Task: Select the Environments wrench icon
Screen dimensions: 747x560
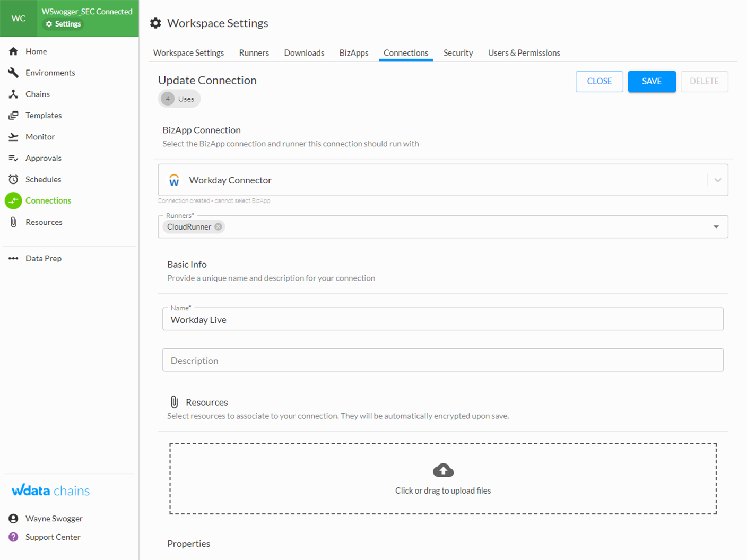Action: (13, 73)
